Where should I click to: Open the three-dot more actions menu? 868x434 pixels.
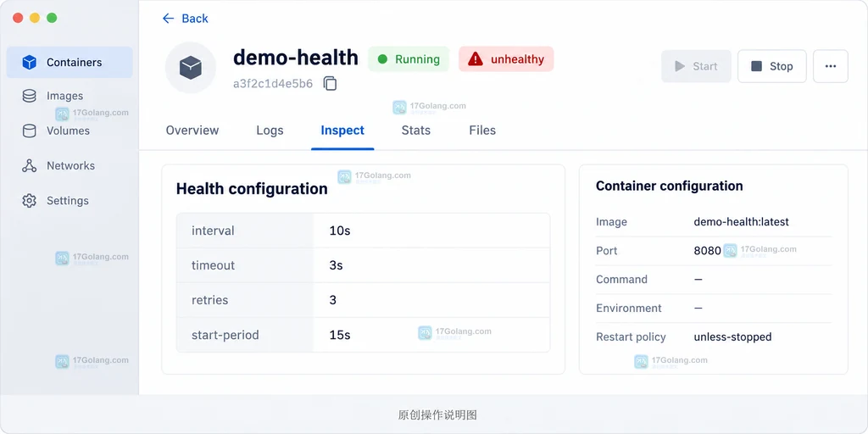831,66
